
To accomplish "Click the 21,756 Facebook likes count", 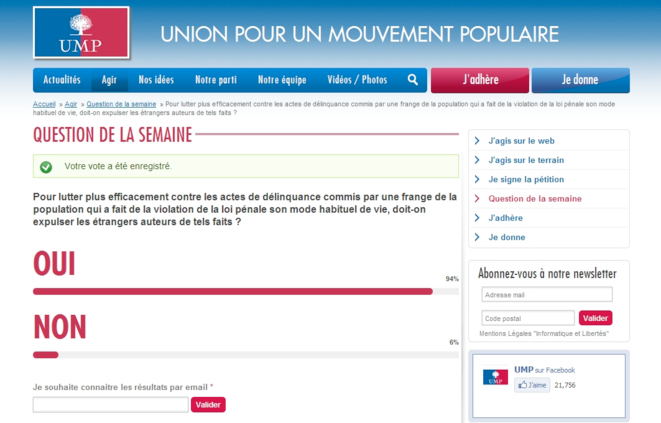I will (565, 385).
